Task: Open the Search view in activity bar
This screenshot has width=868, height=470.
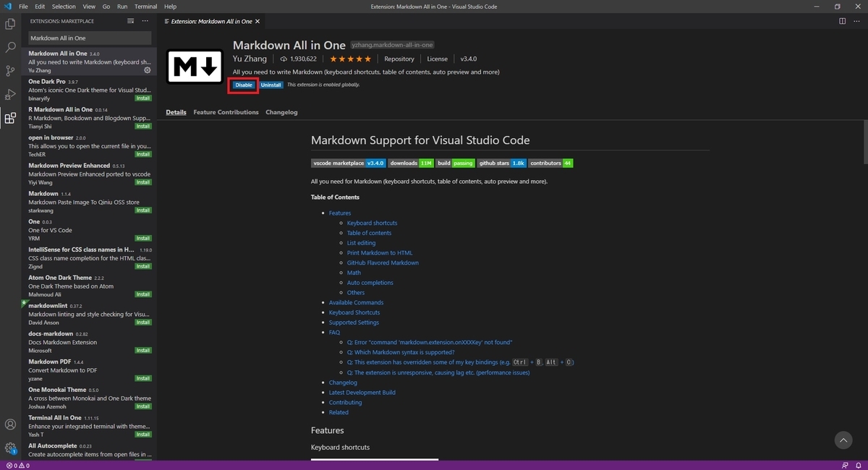Action: [10, 47]
